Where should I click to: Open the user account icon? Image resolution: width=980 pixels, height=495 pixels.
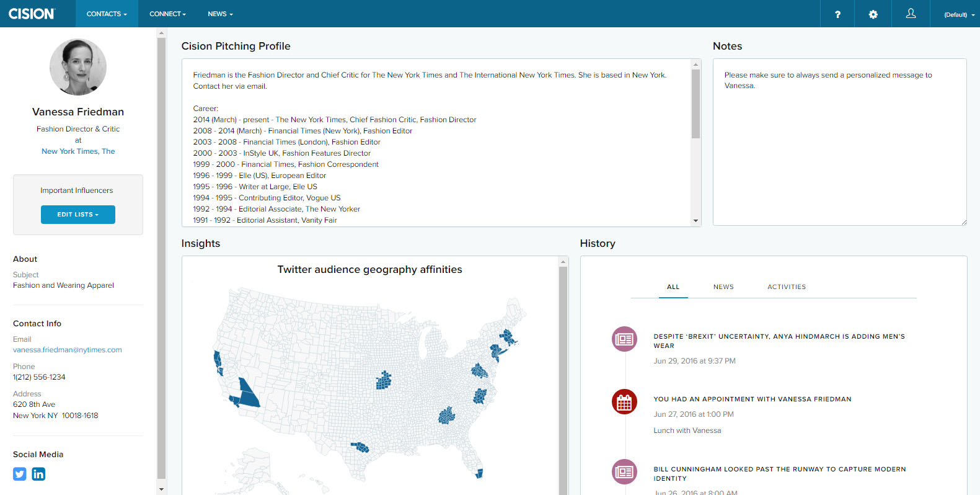[911, 14]
